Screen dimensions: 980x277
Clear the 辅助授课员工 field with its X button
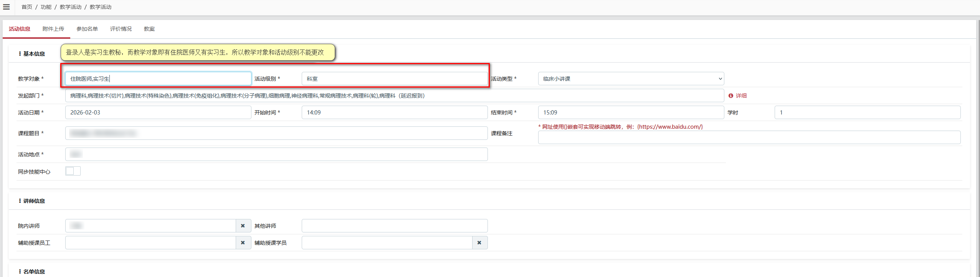tap(243, 243)
